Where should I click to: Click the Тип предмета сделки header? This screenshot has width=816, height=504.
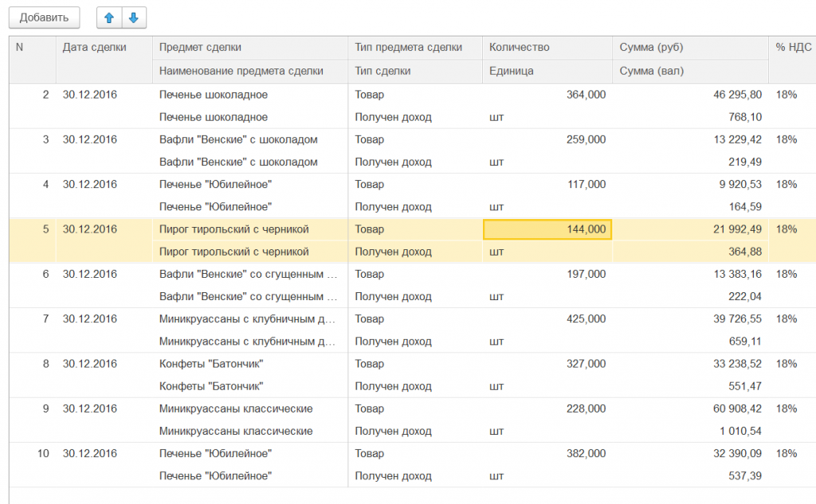click(408, 48)
